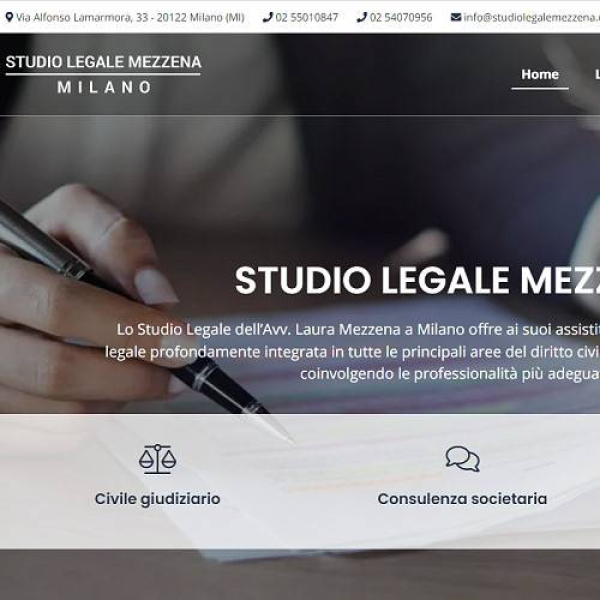The image size is (600, 600).
Task: Click the second phone handset icon
Action: [x=362, y=17]
